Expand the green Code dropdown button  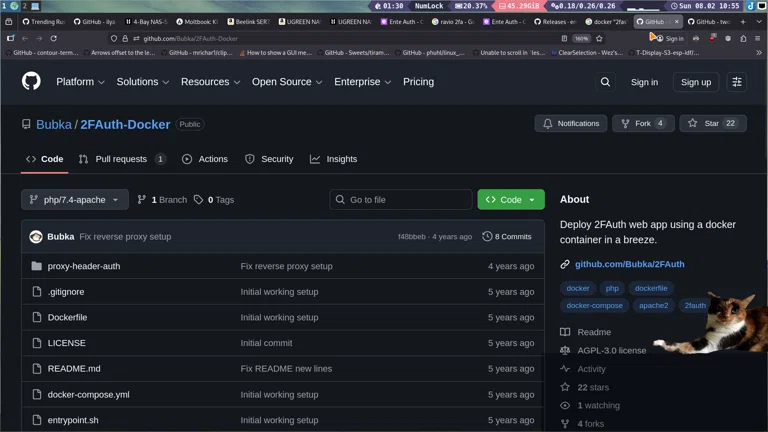point(511,200)
